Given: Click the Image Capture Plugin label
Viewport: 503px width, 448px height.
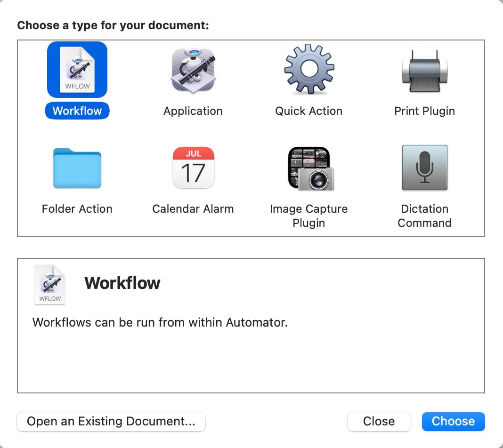Looking at the screenshot, I should [308, 216].
